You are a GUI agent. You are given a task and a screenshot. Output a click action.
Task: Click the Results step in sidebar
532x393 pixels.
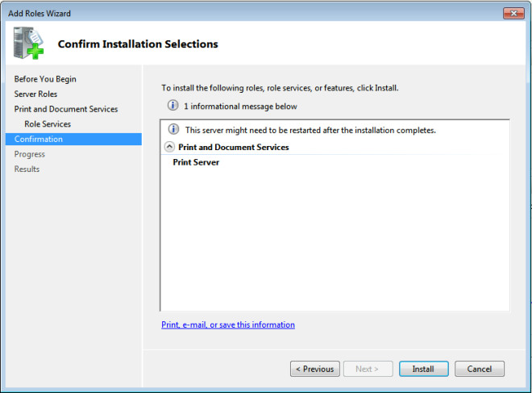27,169
